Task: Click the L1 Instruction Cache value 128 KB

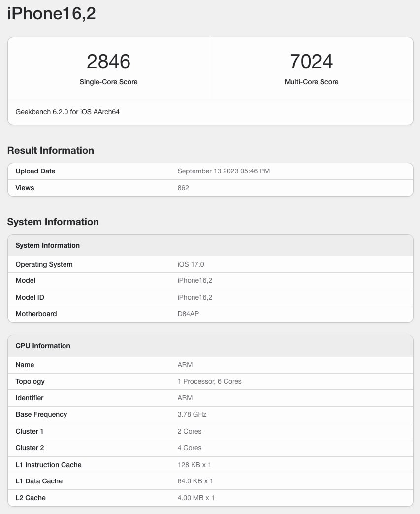Action: (194, 465)
